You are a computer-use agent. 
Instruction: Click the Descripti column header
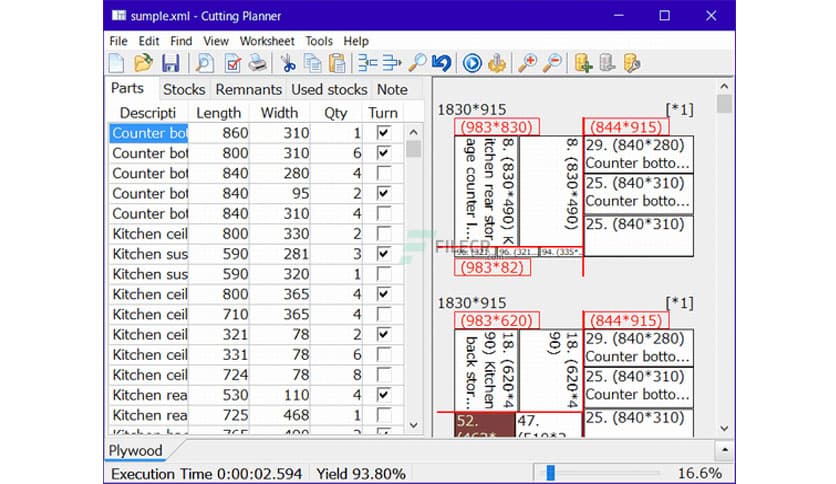point(148,113)
